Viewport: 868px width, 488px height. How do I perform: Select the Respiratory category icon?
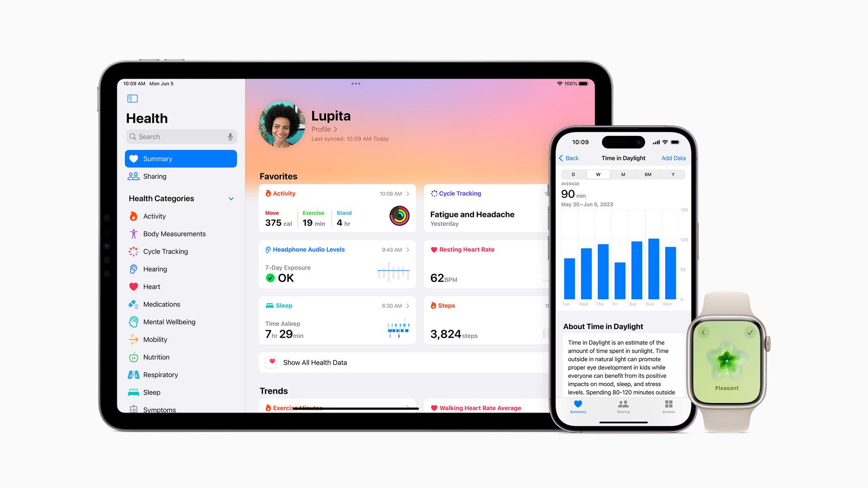tap(134, 375)
